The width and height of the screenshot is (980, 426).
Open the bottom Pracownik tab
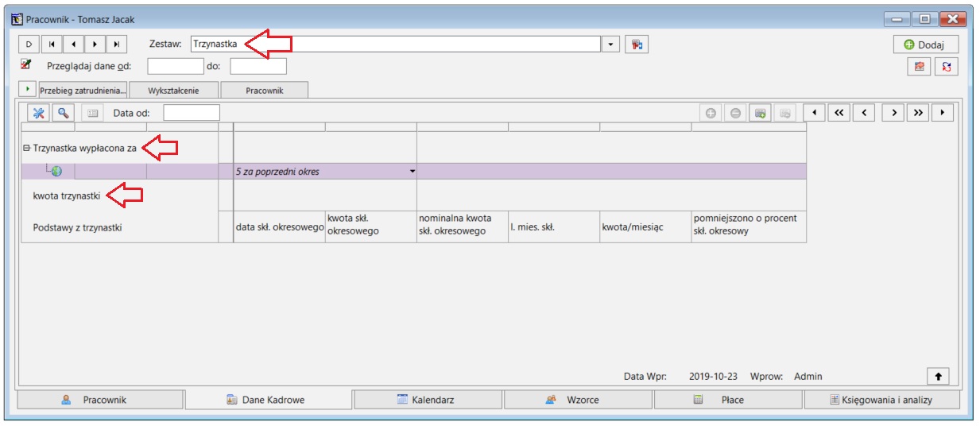click(100, 400)
